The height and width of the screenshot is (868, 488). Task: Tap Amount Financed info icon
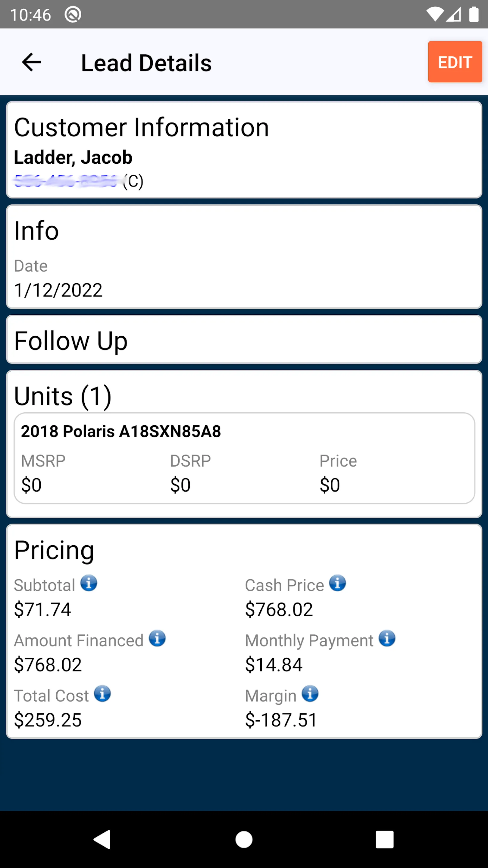pos(157,639)
